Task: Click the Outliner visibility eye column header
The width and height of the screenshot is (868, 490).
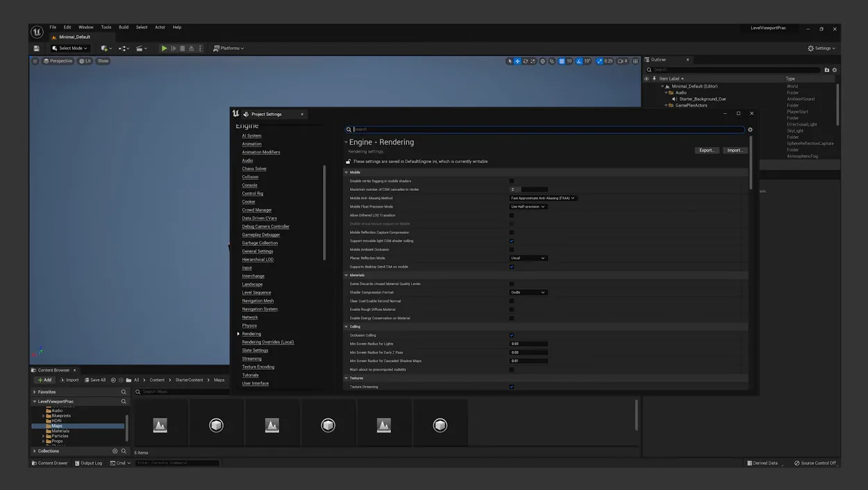Action: (646, 78)
